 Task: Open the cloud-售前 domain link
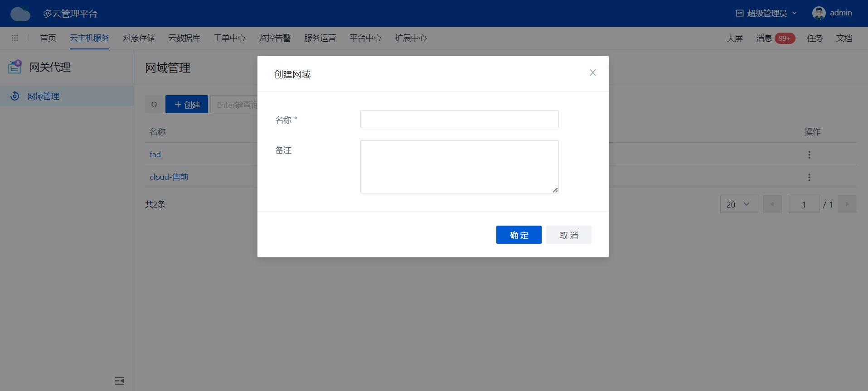pos(169,177)
